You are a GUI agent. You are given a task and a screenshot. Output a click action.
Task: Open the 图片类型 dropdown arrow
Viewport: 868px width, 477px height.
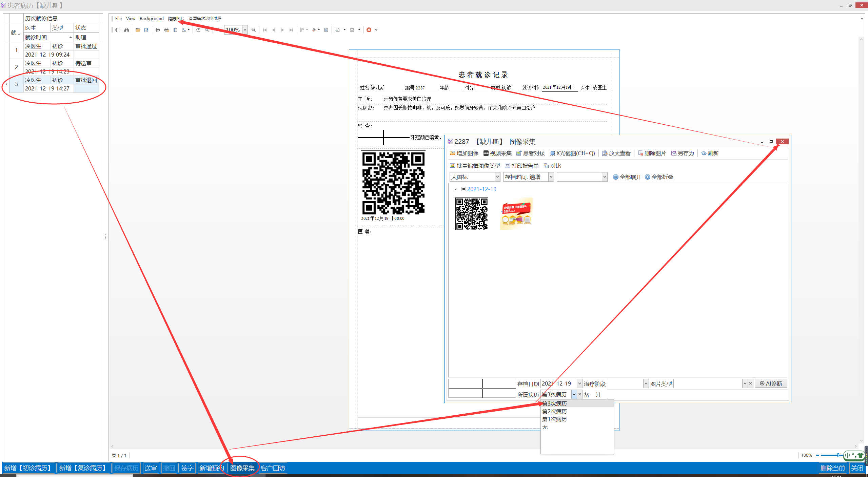click(745, 383)
